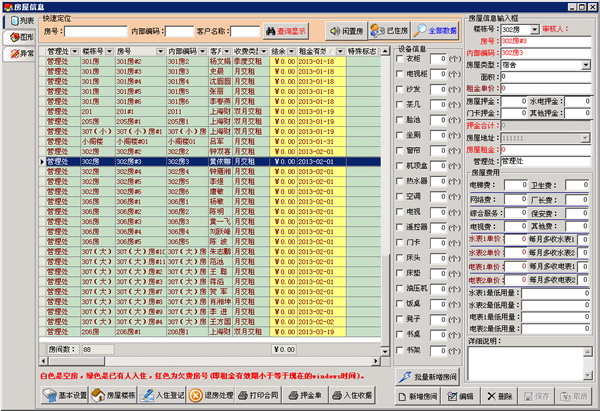Switch to 异常 side tab
This screenshot has width=600, height=411.
point(20,54)
